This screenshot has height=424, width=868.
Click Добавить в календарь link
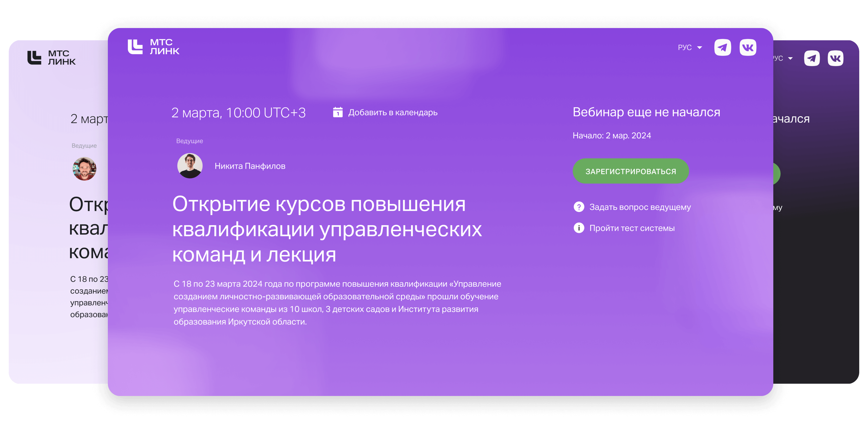tap(393, 113)
